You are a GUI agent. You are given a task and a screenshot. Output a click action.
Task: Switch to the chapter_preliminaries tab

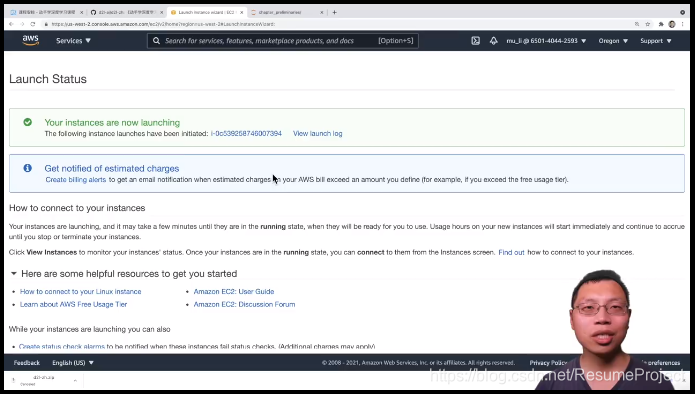[x=287, y=12]
